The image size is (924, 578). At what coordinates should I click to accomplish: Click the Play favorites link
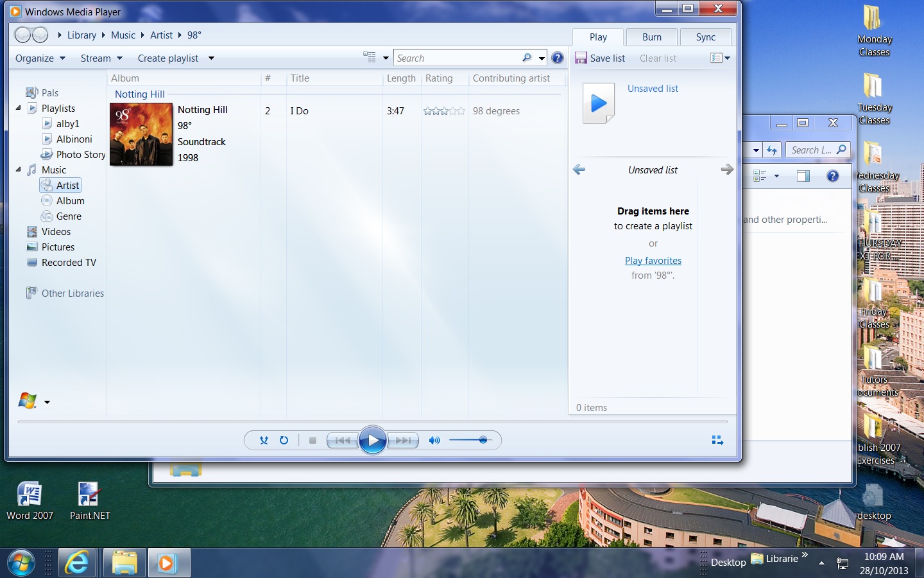(x=653, y=261)
